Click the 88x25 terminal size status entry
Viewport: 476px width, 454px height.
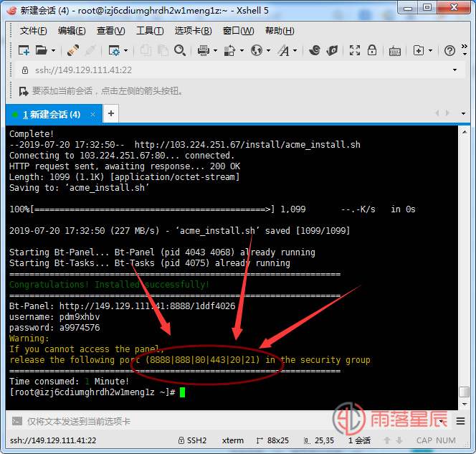click(x=272, y=440)
